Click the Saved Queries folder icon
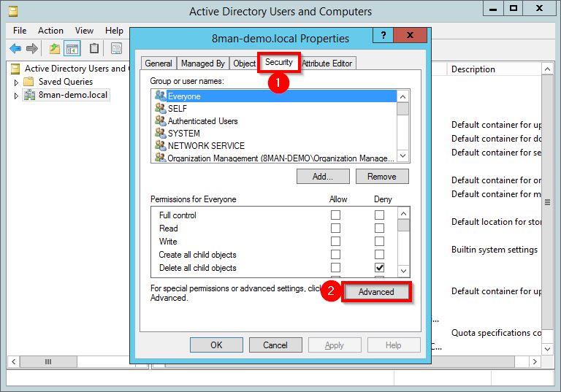 29,82
